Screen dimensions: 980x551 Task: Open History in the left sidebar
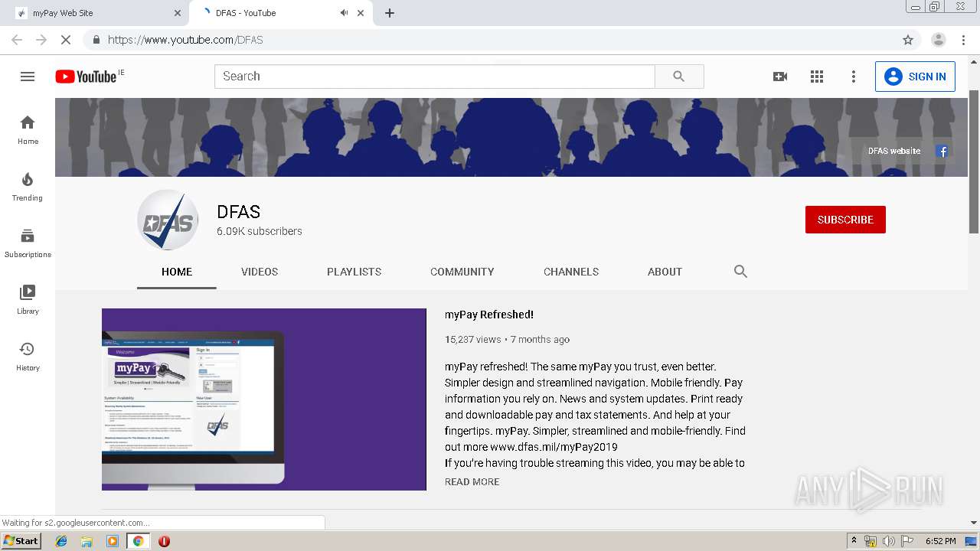coord(28,357)
